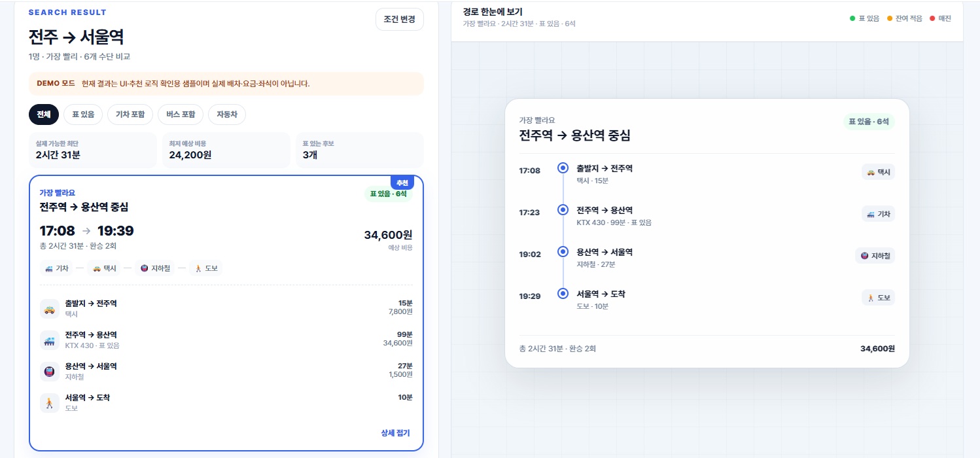Click the 지하철 mode chip in result card
The image size is (980, 458).
tap(156, 268)
